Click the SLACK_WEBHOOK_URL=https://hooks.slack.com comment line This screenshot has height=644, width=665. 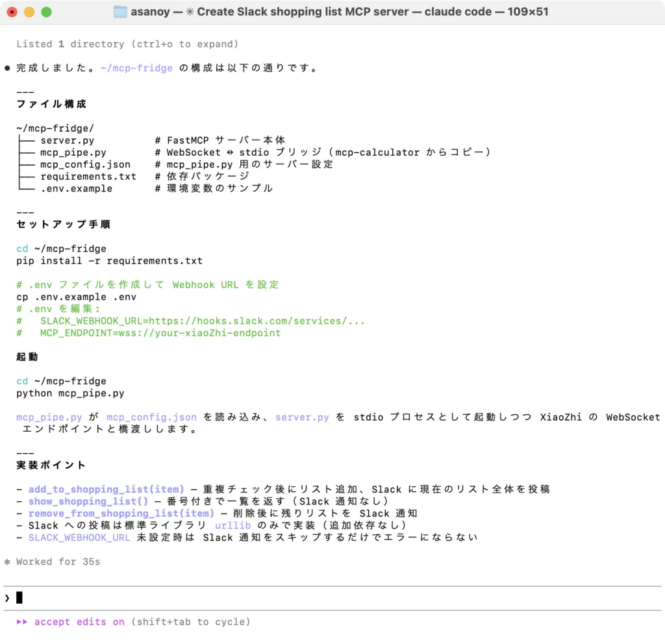point(190,321)
